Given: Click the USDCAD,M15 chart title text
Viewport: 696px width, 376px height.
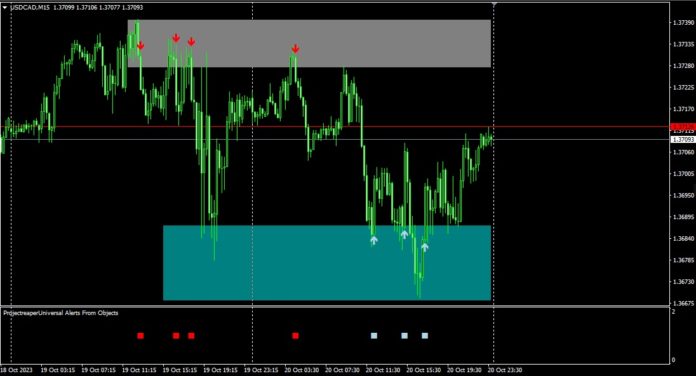Looking at the screenshot, I should point(30,8).
